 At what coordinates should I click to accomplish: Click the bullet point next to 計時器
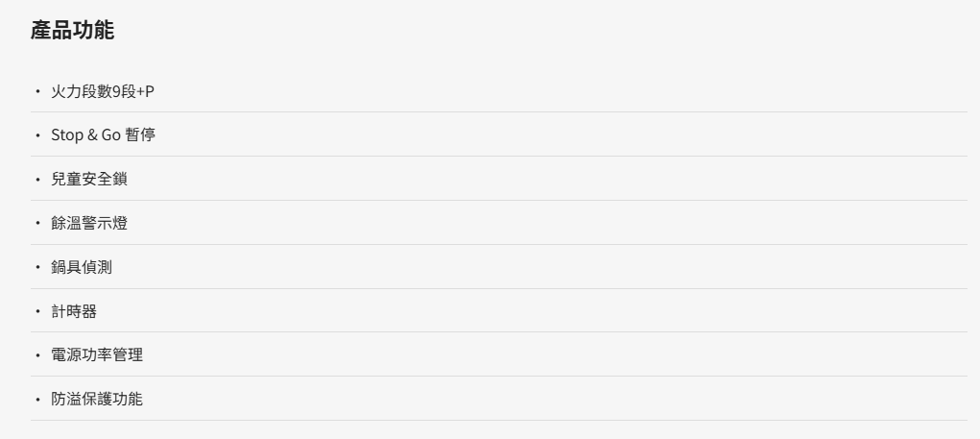[x=37, y=311]
